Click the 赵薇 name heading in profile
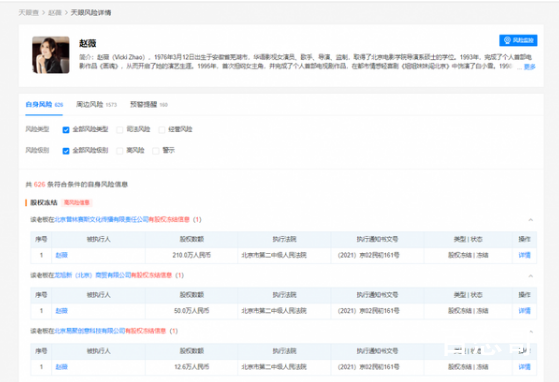 pos(88,43)
